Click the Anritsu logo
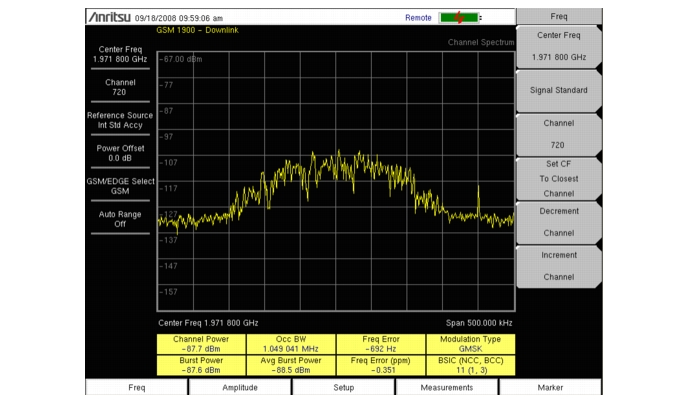The image size is (689, 402). [110, 17]
